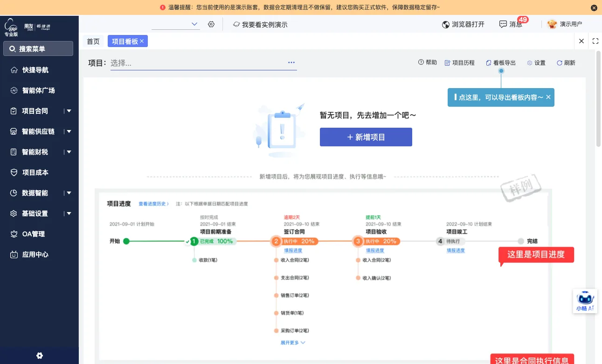Open the 设置 board settings

coord(536,62)
